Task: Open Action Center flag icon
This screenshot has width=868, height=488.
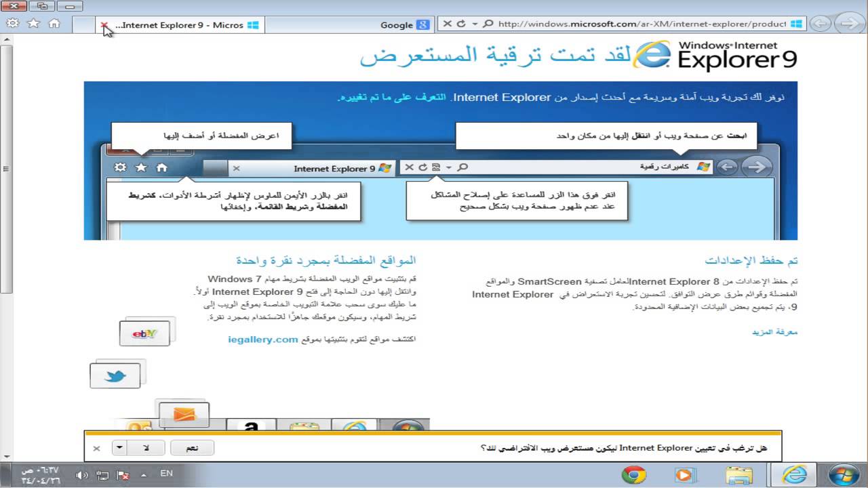Action: click(x=123, y=475)
